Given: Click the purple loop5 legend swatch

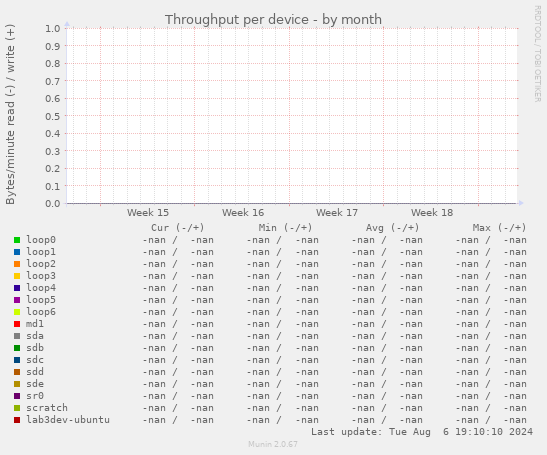Looking at the screenshot, I should click(x=17, y=300).
